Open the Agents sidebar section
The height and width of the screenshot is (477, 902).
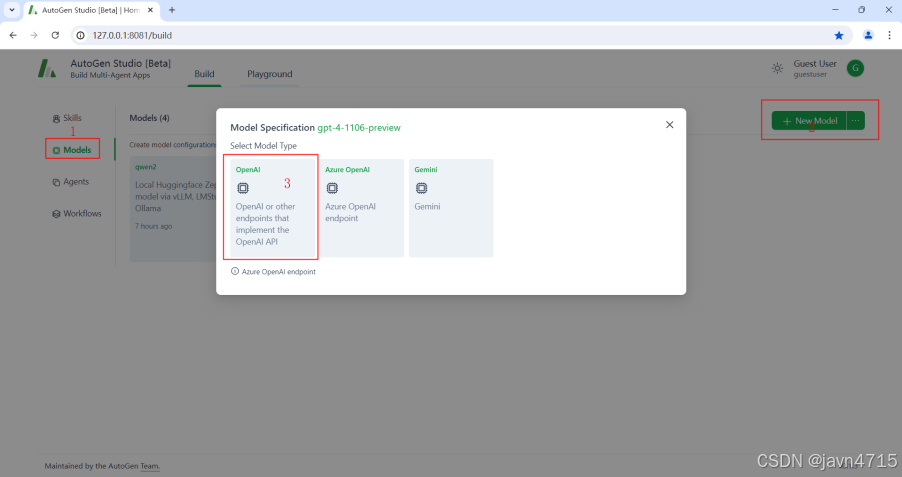click(x=71, y=182)
